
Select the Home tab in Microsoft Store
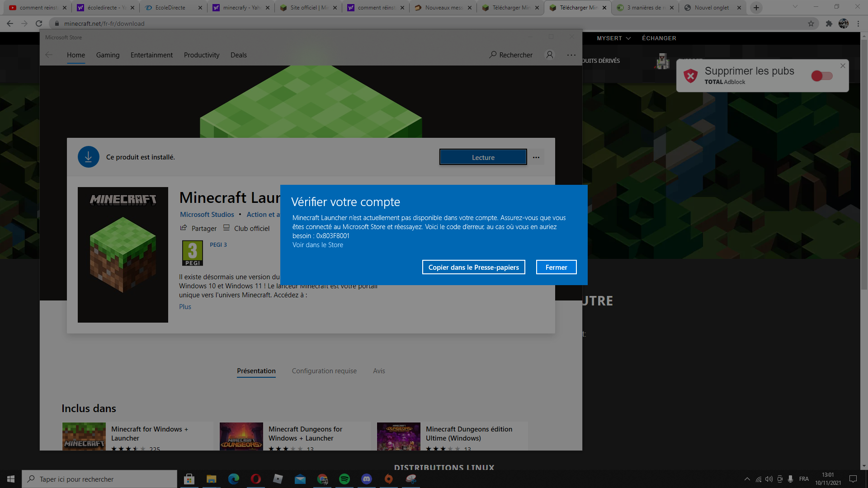[x=76, y=55]
